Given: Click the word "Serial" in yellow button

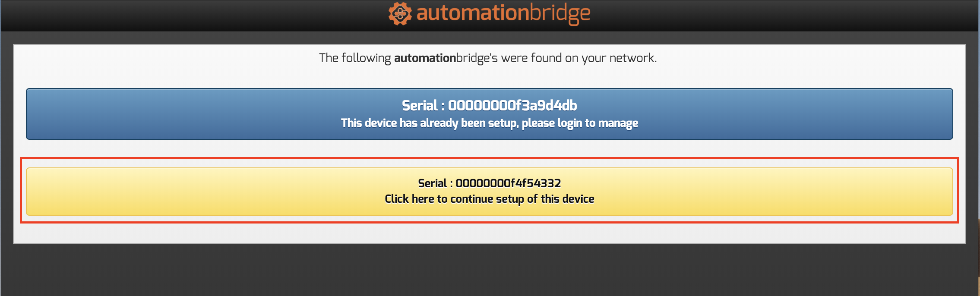Looking at the screenshot, I should pos(432,183).
